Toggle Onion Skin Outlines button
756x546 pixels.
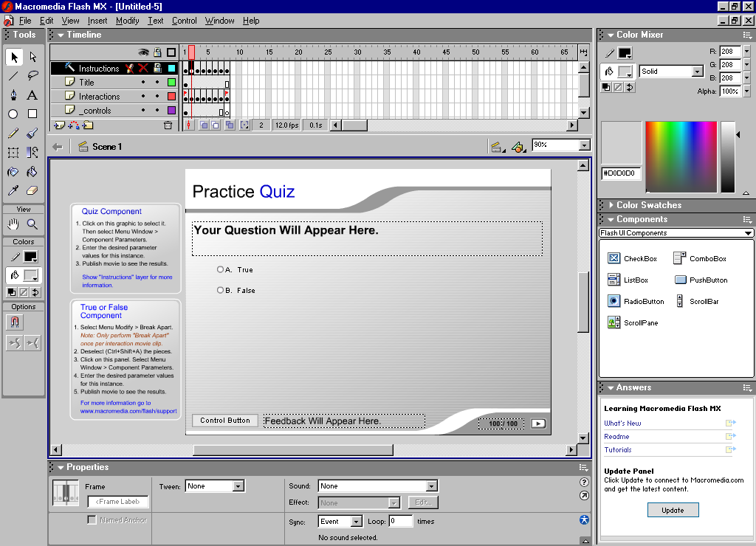click(x=215, y=125)
